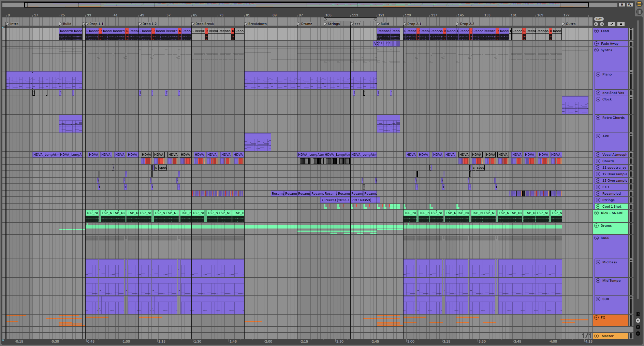This screenshot has width=644, height=346.
Task: Click the Set locator button
Action: (x=599, y=19)
